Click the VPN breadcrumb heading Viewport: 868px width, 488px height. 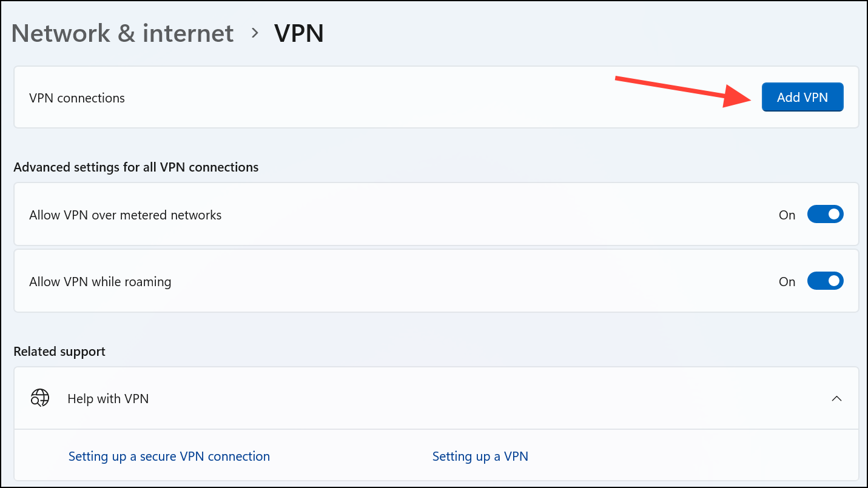coord(299,33)
